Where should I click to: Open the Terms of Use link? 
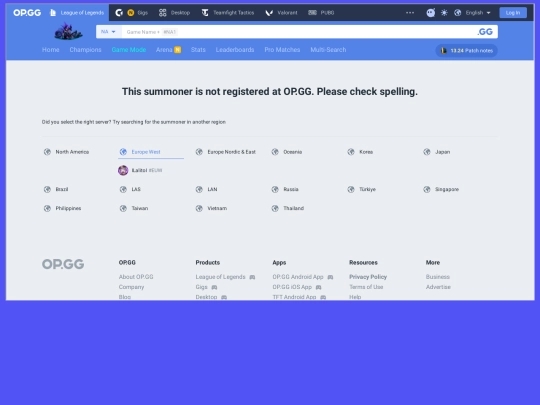coord(366,287)
